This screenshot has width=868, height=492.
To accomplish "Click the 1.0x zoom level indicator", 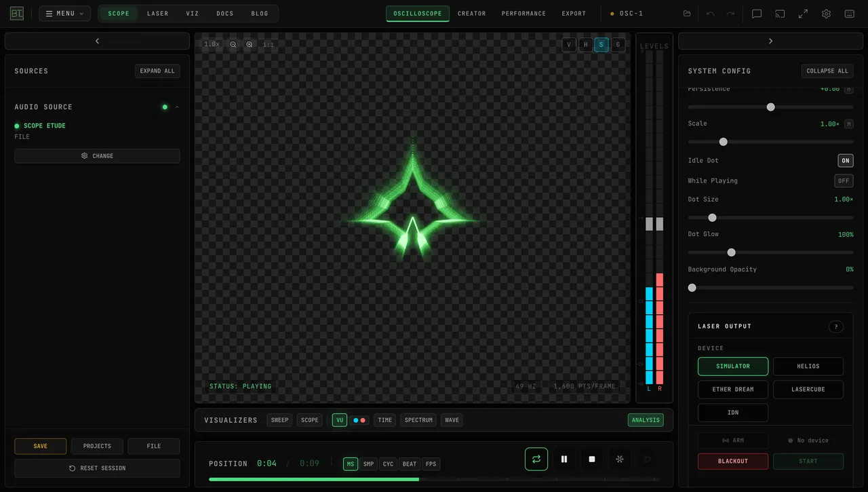I will (x=212, y=44).
